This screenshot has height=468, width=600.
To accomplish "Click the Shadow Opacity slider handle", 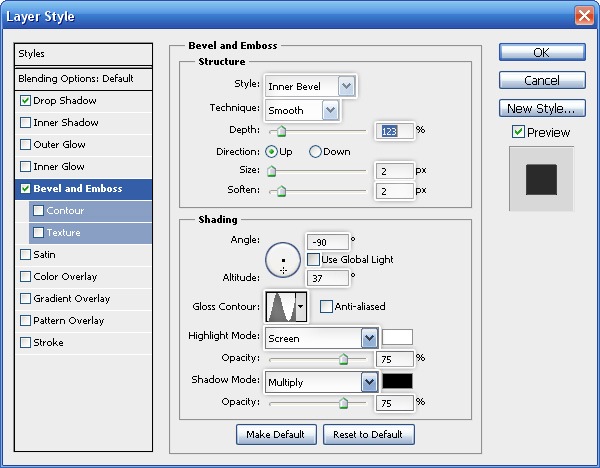I will click(x=343, y=403).
